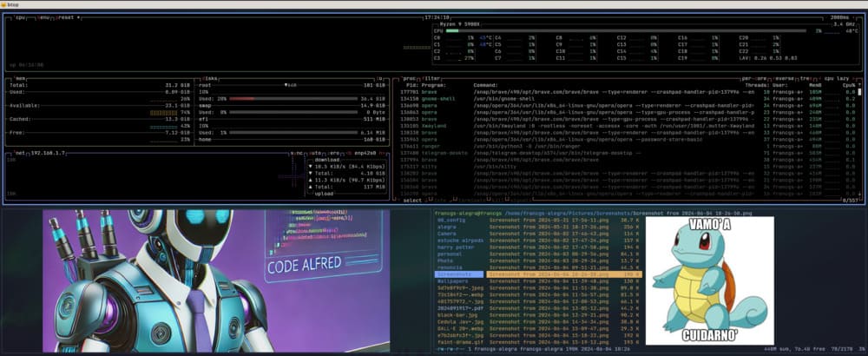Click the Pid: column header

click(411, 85)
